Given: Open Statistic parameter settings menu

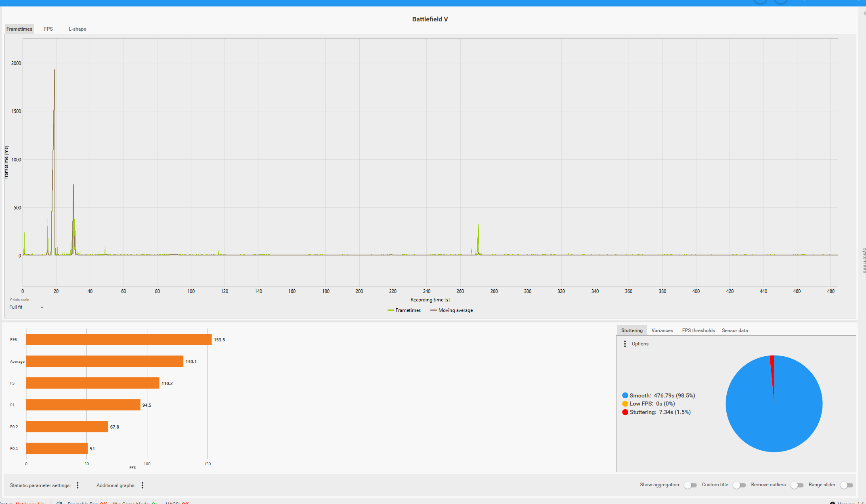Looking at the screenshot, I should (x=78, y=485).
